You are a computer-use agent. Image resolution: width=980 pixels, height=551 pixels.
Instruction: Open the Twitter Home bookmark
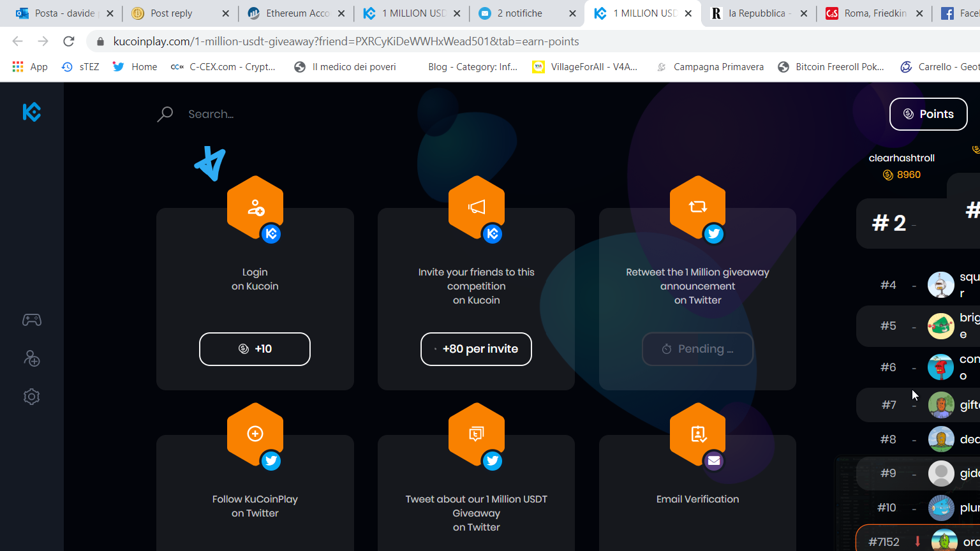click(x=135, y=66)
